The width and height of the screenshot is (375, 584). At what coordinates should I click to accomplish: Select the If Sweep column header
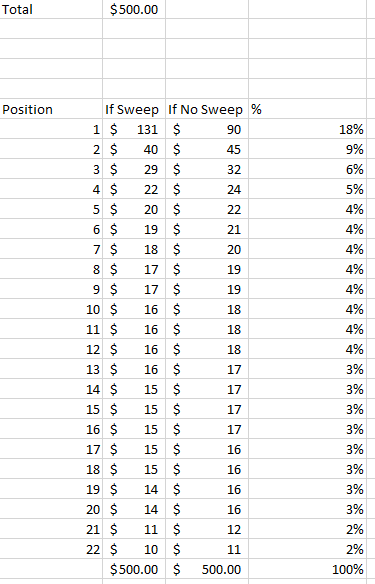(134, 109)
